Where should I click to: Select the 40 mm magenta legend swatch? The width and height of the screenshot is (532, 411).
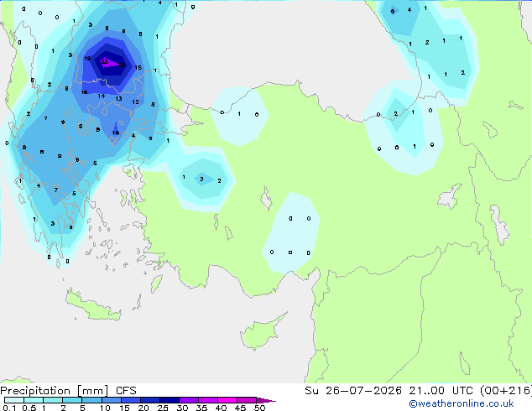point(227,400)
